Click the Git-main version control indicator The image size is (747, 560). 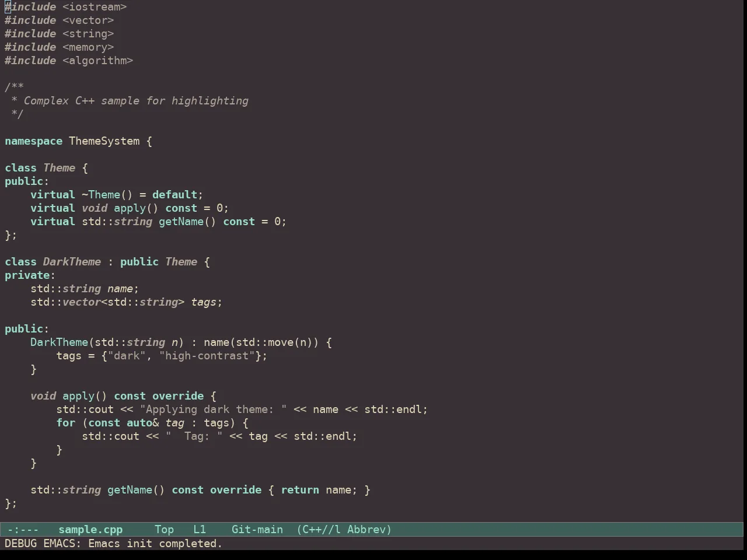257,530
